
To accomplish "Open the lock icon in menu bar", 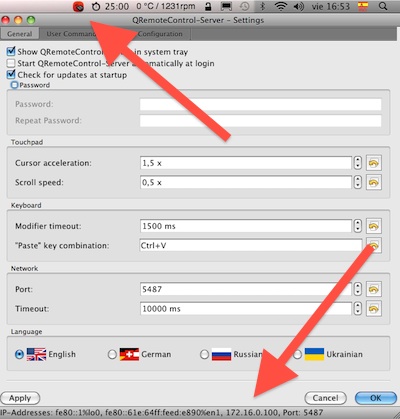I will 208,6.
